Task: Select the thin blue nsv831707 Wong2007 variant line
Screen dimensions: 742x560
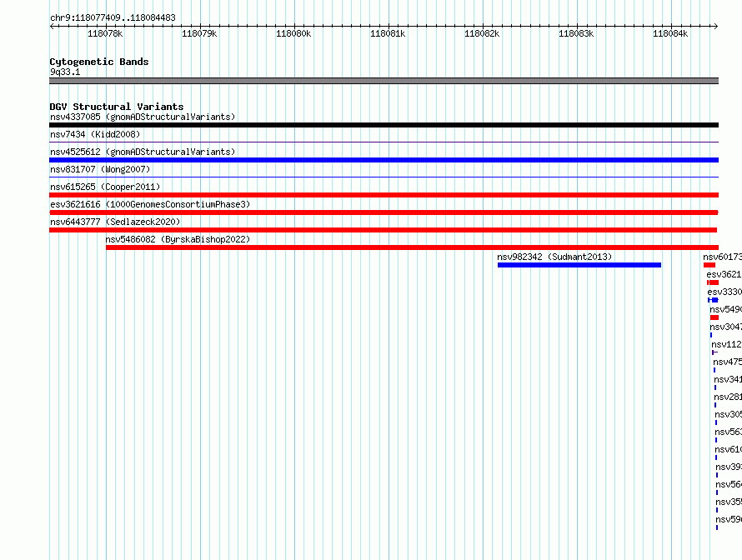Action: point(384,177)
